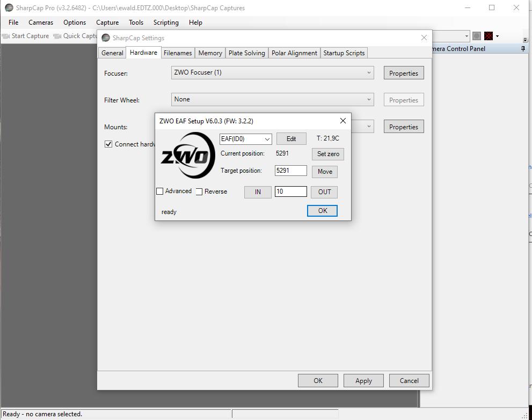Click OK in SharpCap Settings
The image size is (532, 420).
[318, 381]
